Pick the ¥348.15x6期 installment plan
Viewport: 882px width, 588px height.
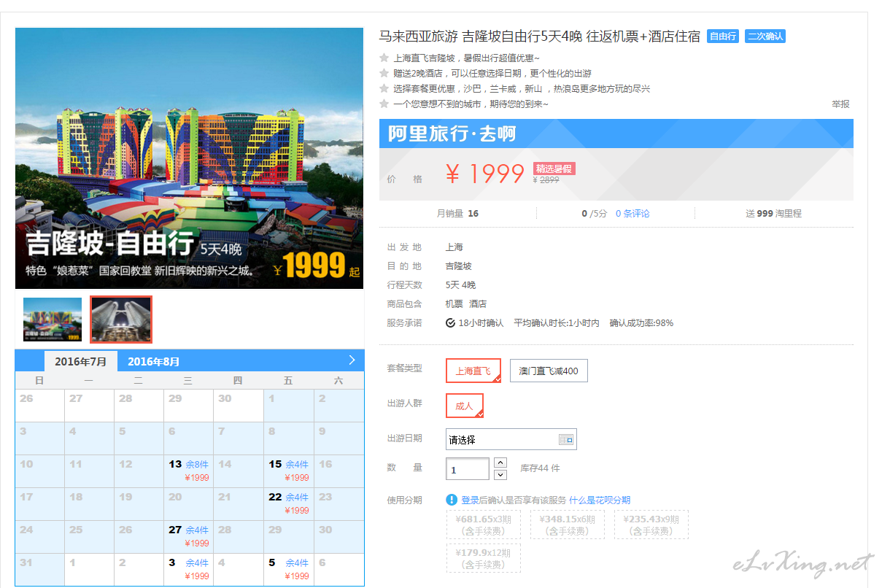pyautogui.click(x=568, y=525)
